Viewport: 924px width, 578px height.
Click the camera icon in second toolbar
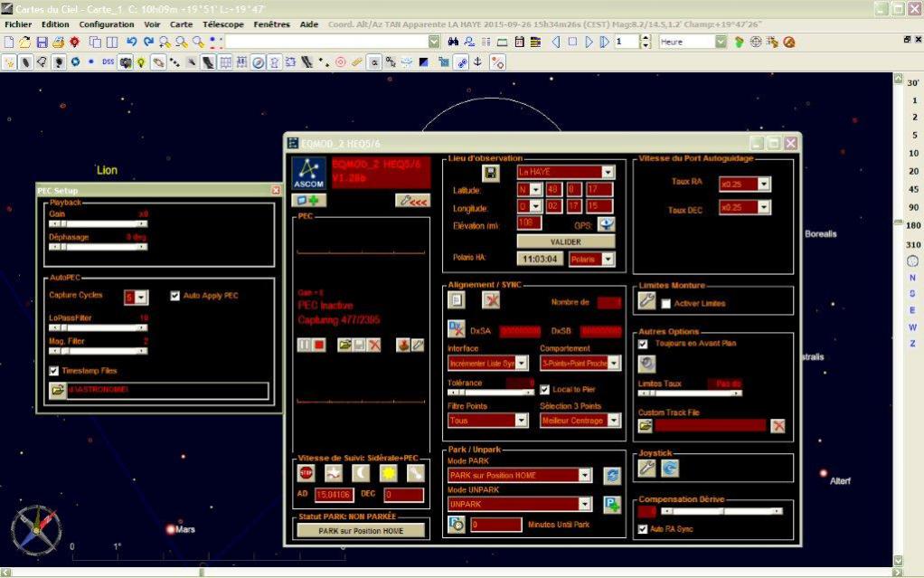[125, 62]
